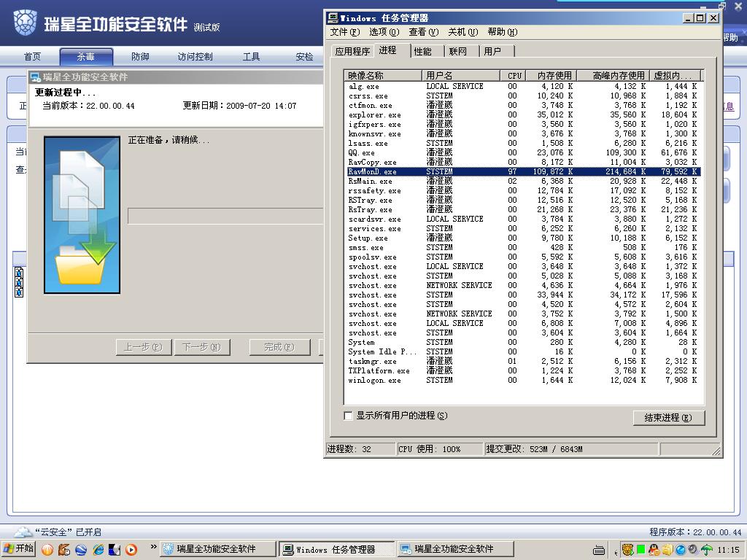Open the 选项 menu in Task Manager
This screenshot has width=747, height=560.
[x=384, y=32]
